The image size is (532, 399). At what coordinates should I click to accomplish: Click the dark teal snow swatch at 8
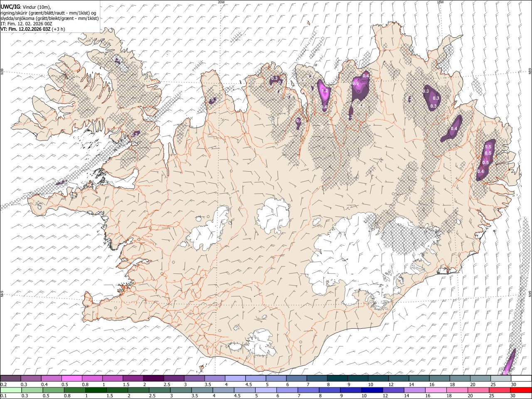337,378
